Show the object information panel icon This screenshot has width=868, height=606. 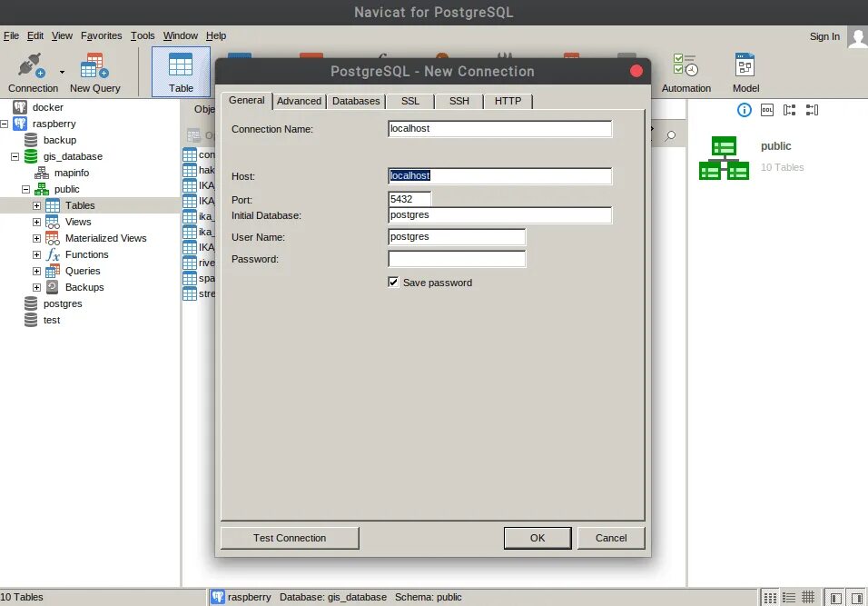click(x=744, y=110)
